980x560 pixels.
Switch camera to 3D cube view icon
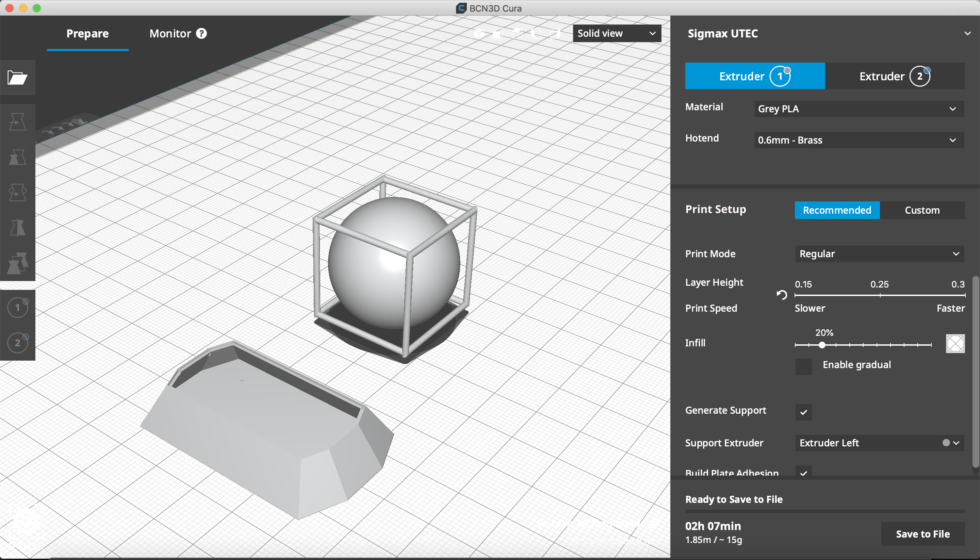point(479,33)
